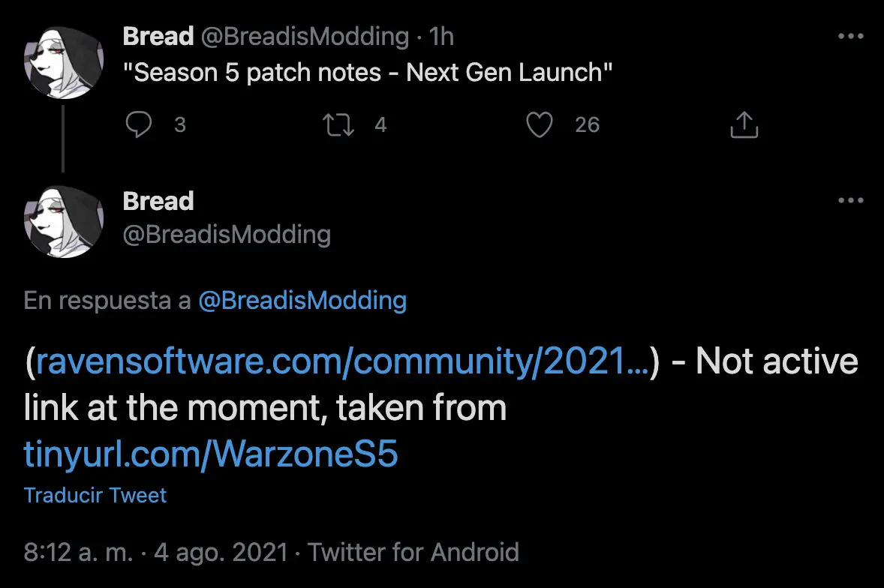
Task: Open more options menu on the reply tweet
Action: [x=851, y=200]
